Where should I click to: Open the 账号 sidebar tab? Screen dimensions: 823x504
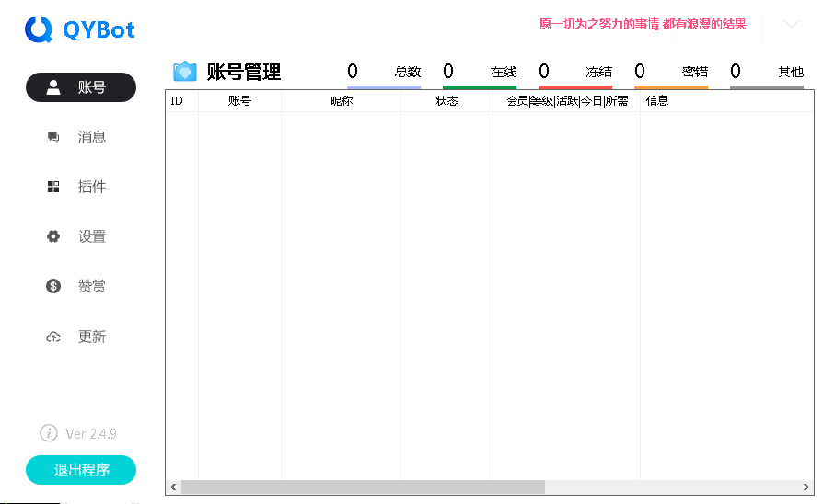click(81, 87)
